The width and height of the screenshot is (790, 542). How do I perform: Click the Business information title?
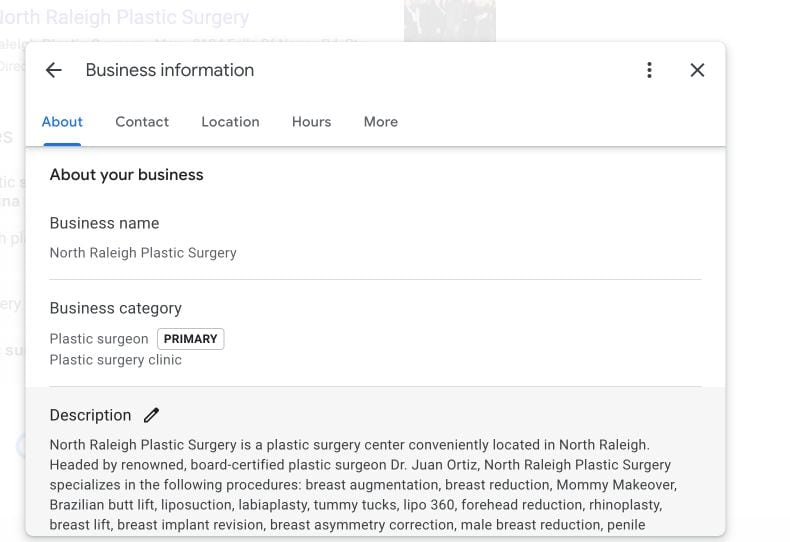[x=170, y=70]
